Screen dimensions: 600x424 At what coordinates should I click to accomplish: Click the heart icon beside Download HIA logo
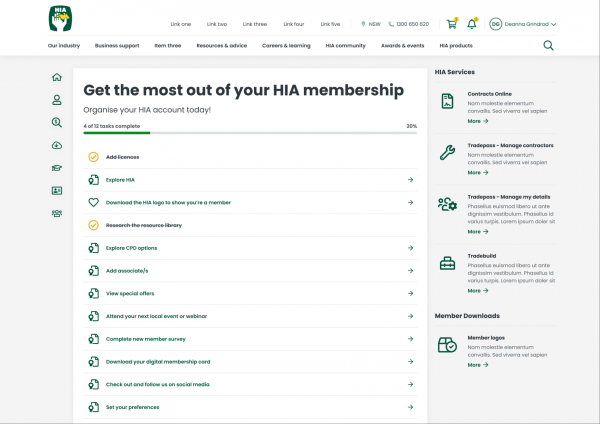[x=93, y=202]
